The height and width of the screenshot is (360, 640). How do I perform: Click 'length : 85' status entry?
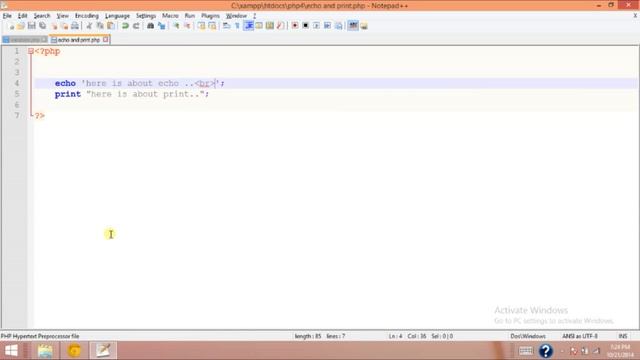click(x=308, y=336)
